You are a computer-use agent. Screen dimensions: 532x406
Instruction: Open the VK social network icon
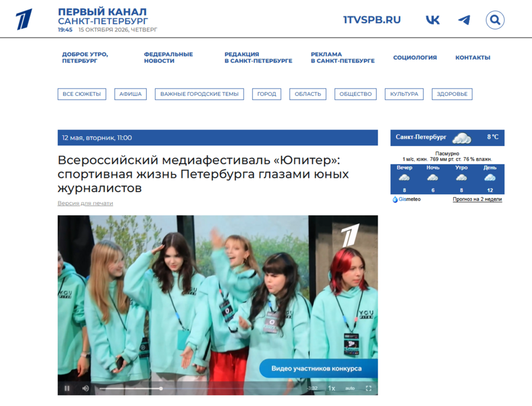click(x=433, y=20)
